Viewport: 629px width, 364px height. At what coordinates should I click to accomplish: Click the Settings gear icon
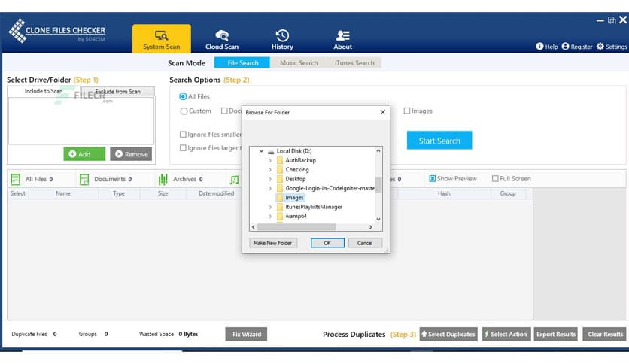coord(600,46)
